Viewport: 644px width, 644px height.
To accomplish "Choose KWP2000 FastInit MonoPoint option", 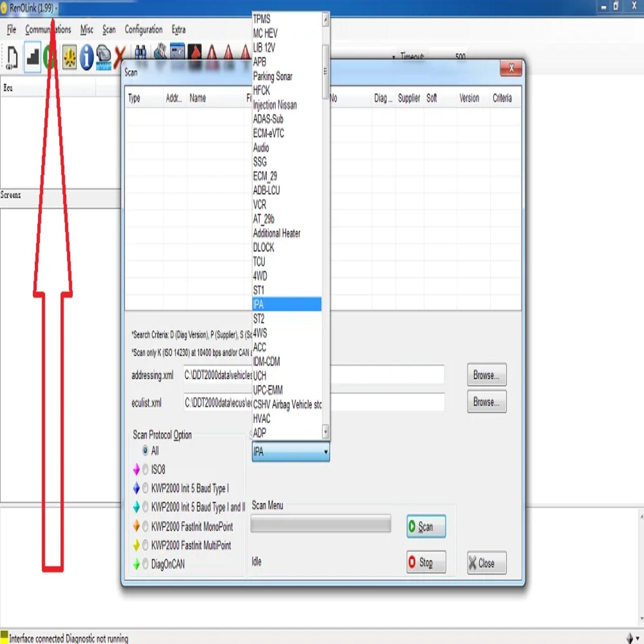I will coord(188,526).
